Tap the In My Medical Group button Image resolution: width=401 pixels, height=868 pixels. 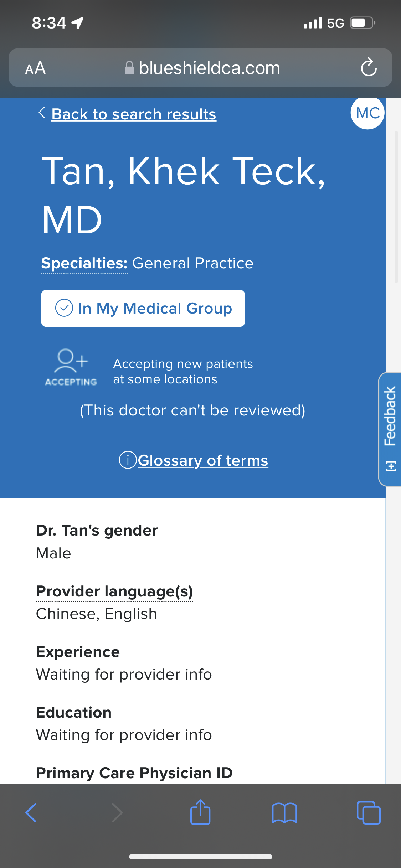(143, 308)
